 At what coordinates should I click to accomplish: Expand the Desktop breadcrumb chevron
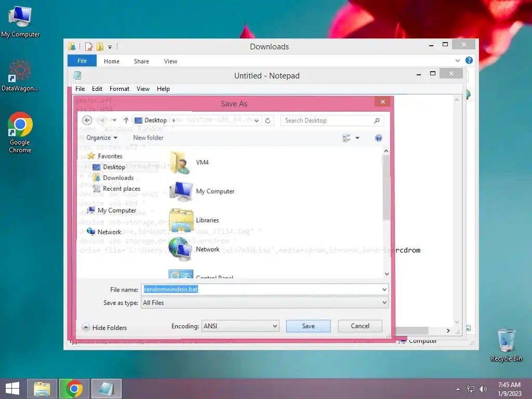pos(174,120)
